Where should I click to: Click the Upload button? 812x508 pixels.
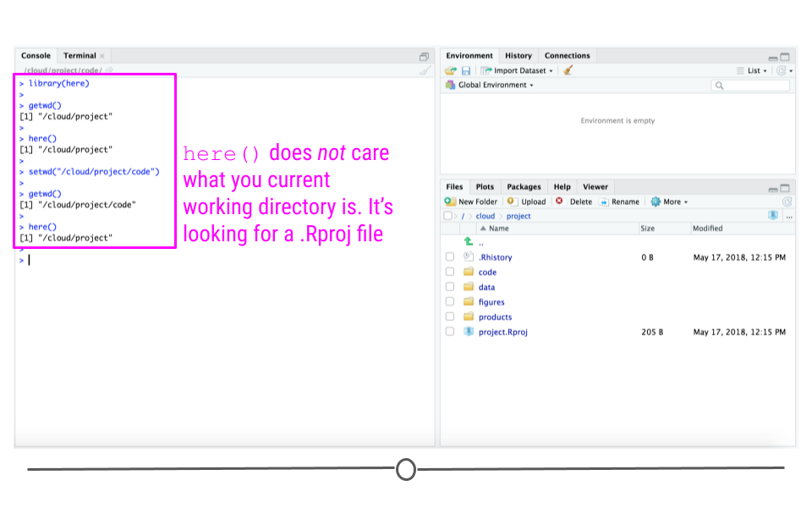coord(527,202)
